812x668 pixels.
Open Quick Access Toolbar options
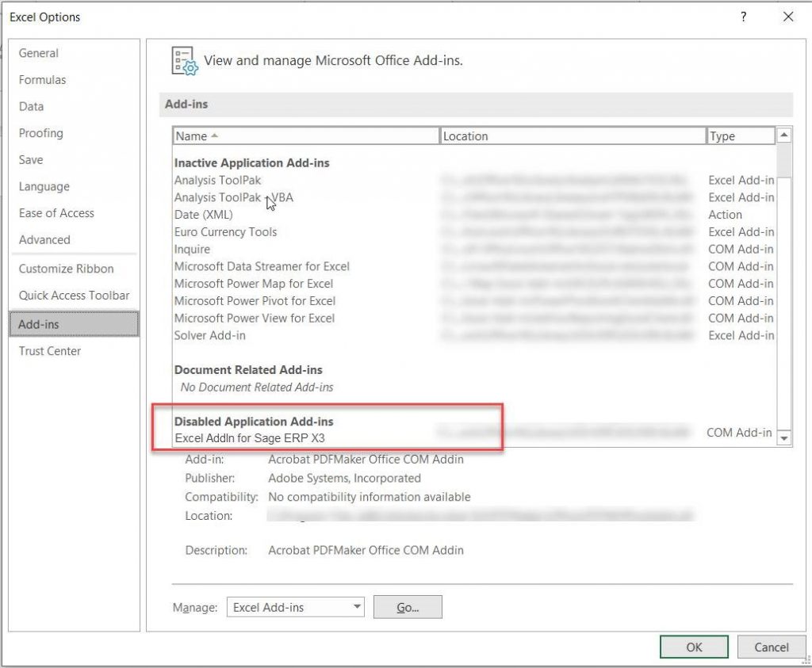point(74,296)
